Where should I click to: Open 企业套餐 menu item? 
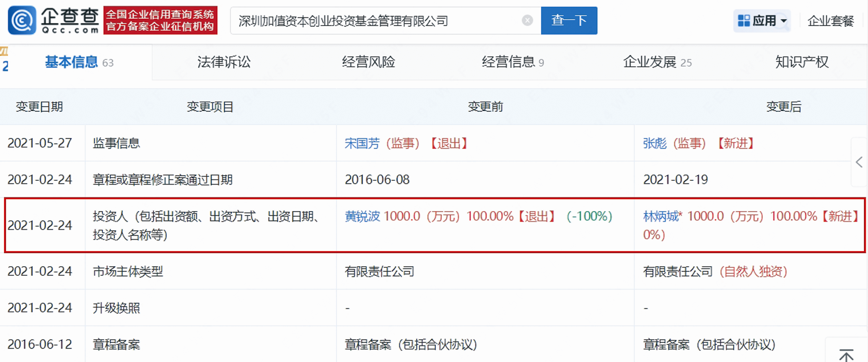[x=830, y=21]
